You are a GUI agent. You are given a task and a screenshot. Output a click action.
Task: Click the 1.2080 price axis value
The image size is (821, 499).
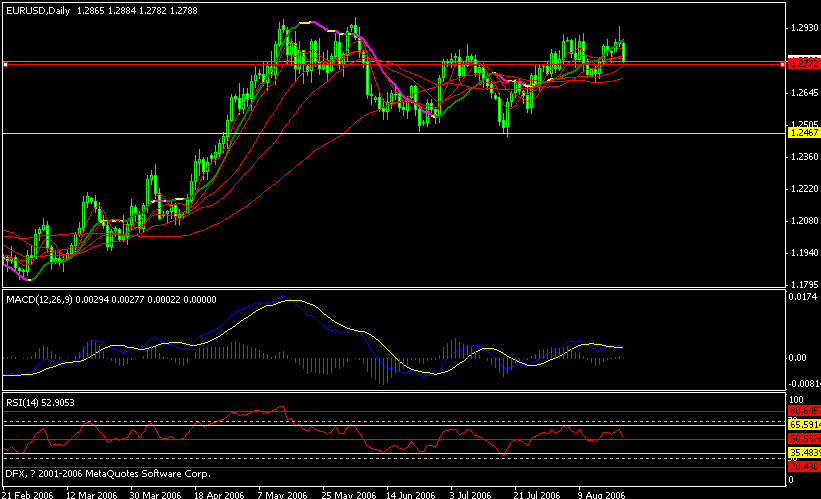(x=804, y=221)
